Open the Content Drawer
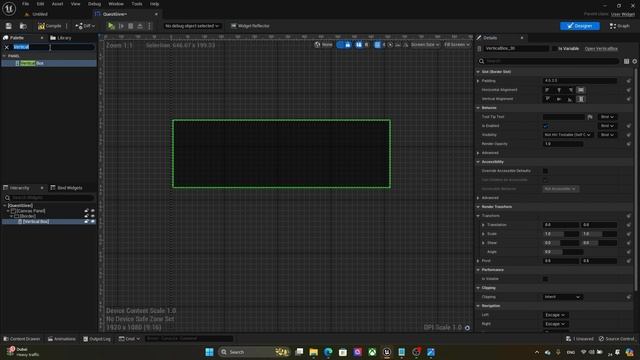The height and width of the screenshot is (360, 640). (x=22, y=339)
